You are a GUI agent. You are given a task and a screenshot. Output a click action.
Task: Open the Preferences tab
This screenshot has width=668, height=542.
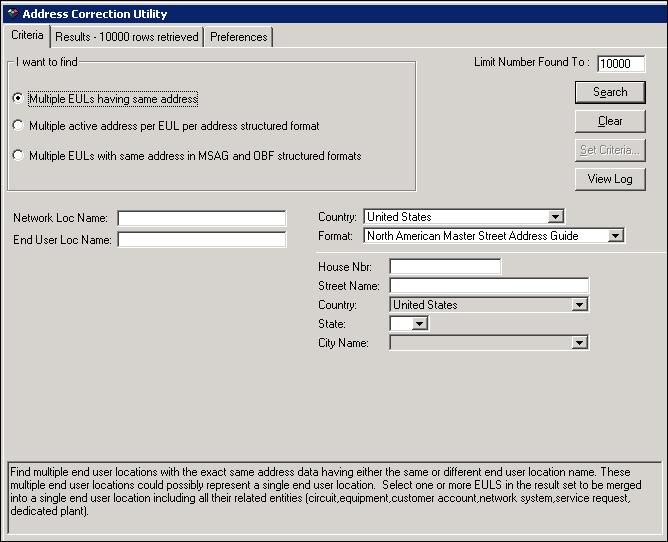(239, 37)
